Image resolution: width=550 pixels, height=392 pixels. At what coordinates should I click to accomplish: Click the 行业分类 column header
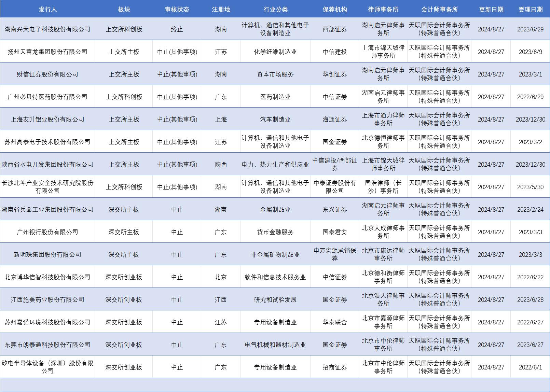[275, 10]
